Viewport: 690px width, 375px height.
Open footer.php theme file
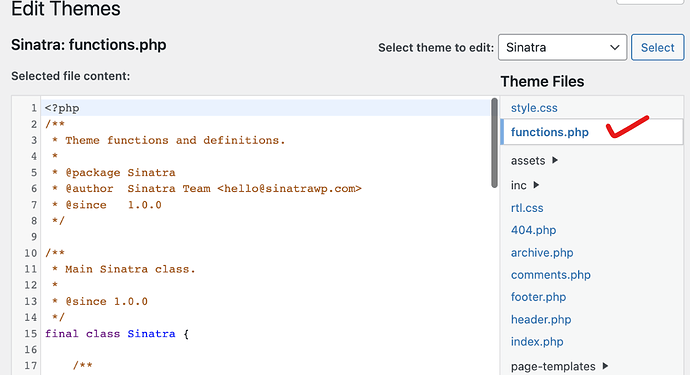538,297
